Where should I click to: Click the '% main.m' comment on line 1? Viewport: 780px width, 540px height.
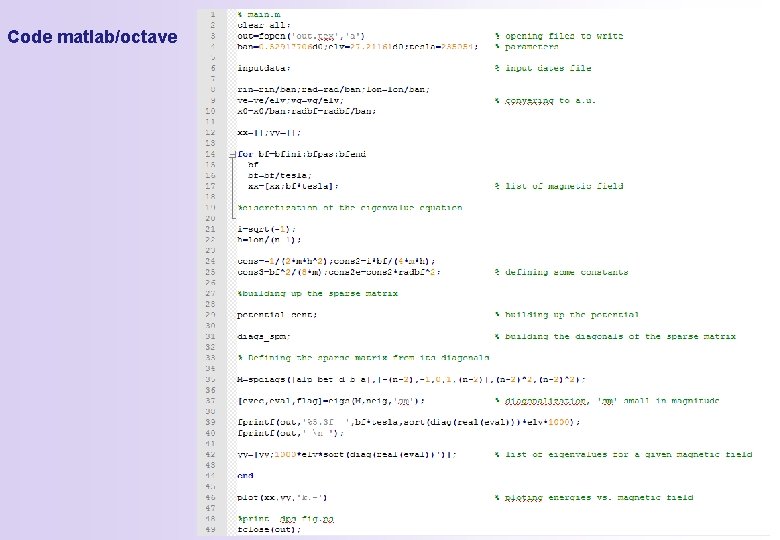[259, 14]
